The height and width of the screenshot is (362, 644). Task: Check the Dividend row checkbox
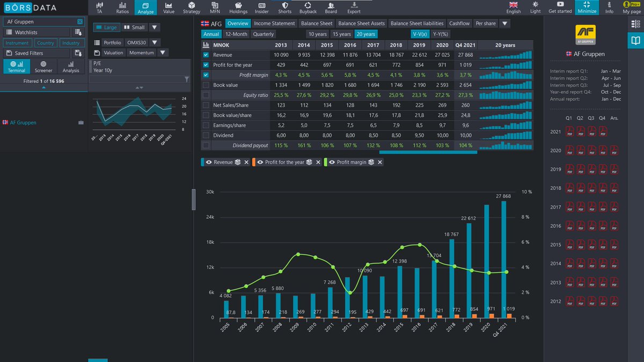[207, 136]
